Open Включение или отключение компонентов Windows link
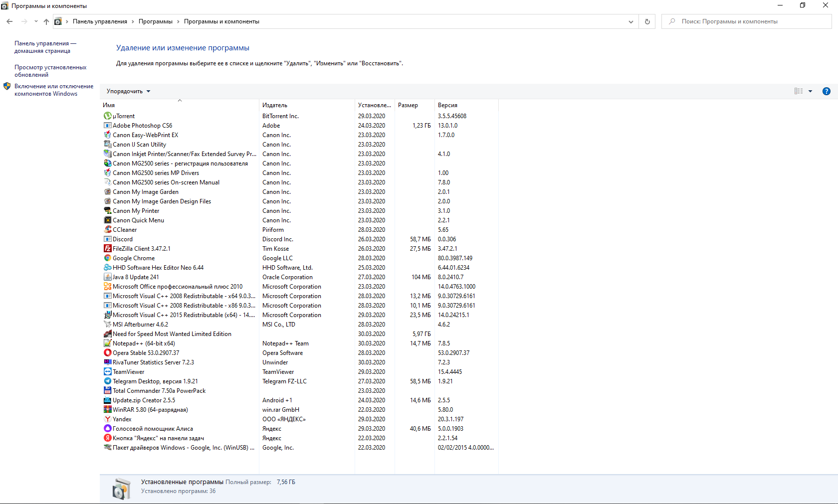838x504 pixels. pos(54,90)
